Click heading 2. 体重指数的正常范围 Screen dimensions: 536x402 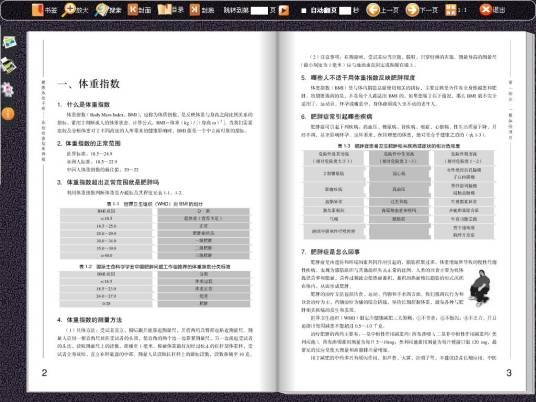[x=89, y=143]
